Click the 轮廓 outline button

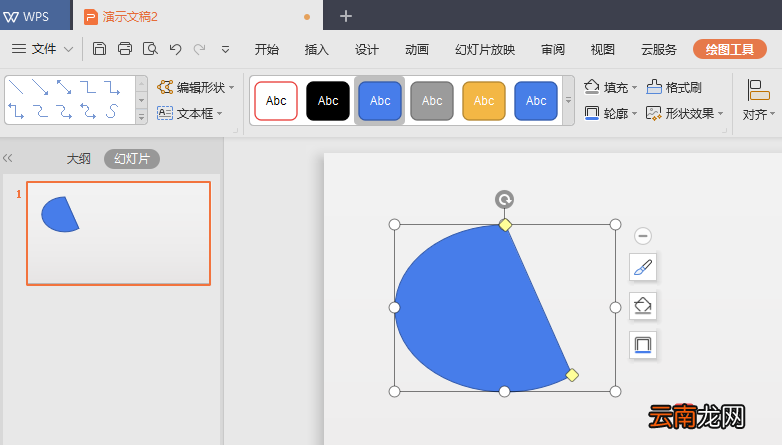[x=605, y=113]
